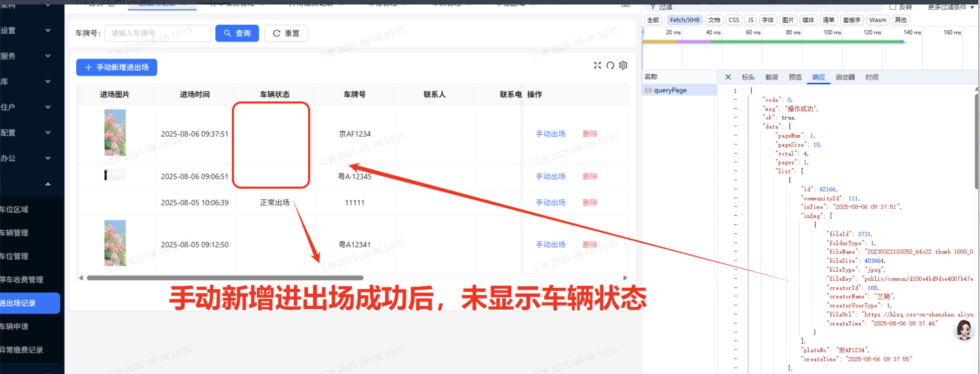Image resolution: width=980 pixels, height=374 pixels.
Task: Collapse the open sidebar submenu chevron
Action: click(48, 184)
